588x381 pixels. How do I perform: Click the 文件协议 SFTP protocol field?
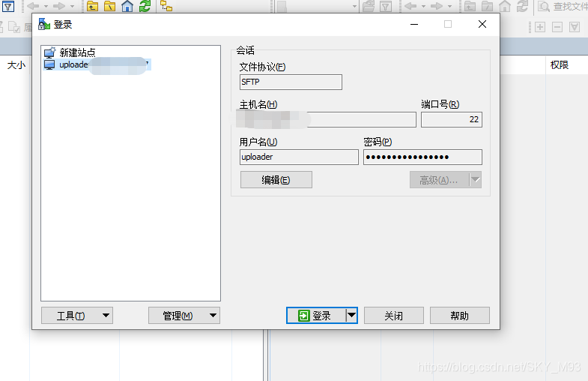click(x=291, y=82)
